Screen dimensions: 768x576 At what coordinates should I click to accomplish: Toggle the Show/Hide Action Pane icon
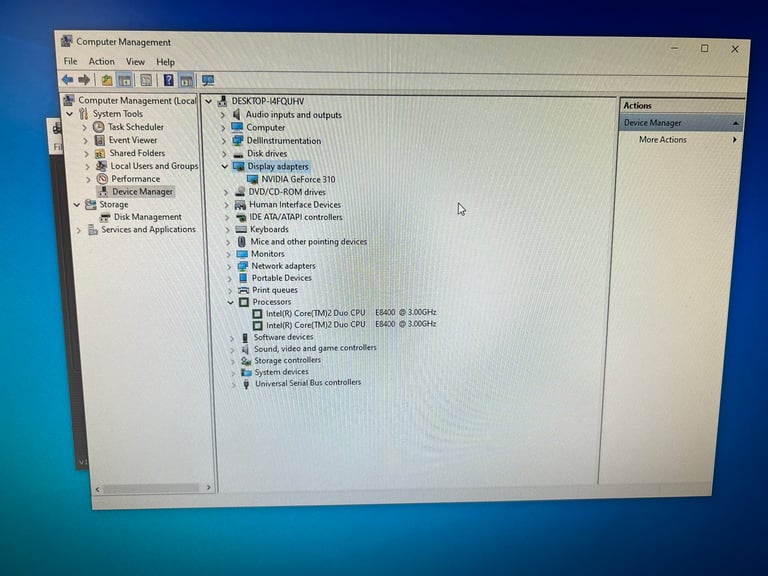click(x=186, y=81)
